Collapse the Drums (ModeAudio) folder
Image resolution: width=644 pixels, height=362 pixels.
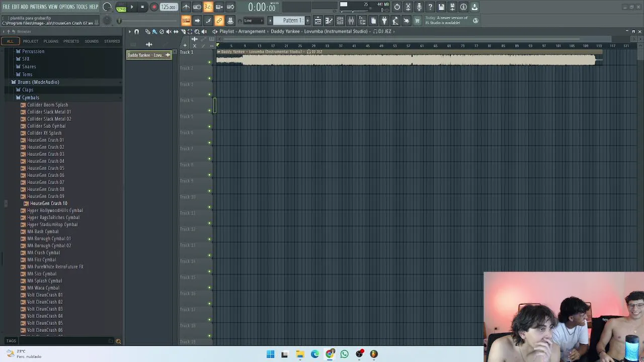[x=38, y=82]
